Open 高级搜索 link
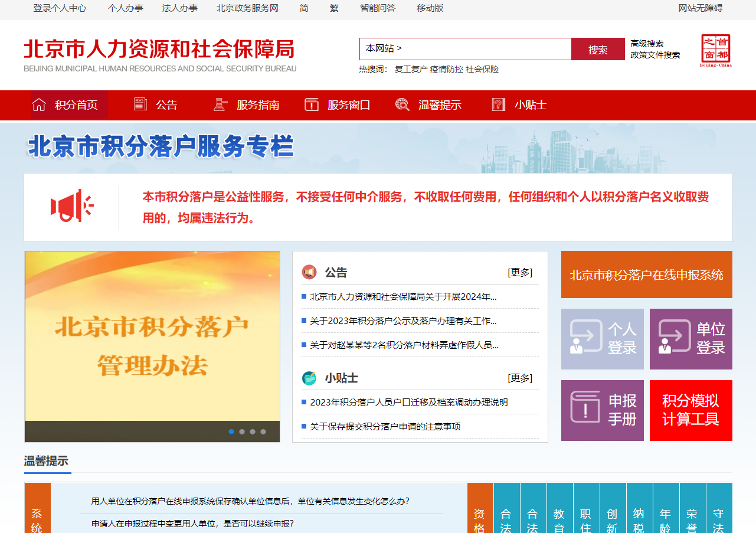The height and width of the screenshot is (533, 756). [647, 44]
